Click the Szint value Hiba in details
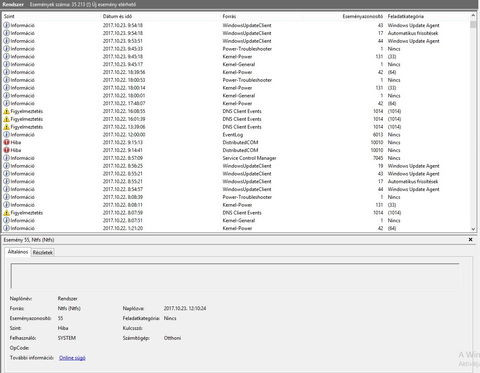This screenshot has width=480, height=373. 63,328
